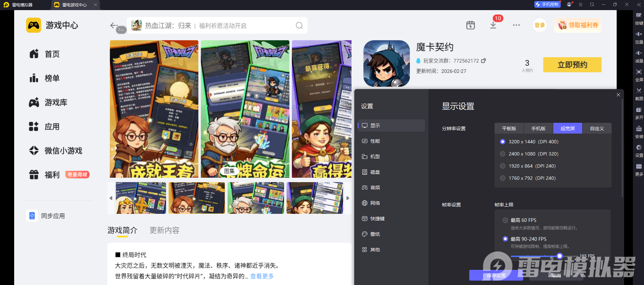Click 领取福利券 claim coupon button
This screenshot has width=644, height=285.
(x=578, y=25)
